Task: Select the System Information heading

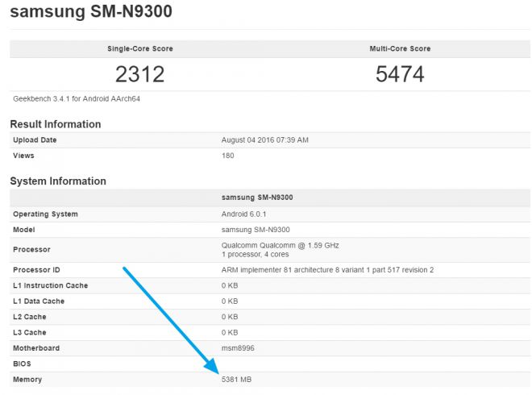Action: click(58, 181)
